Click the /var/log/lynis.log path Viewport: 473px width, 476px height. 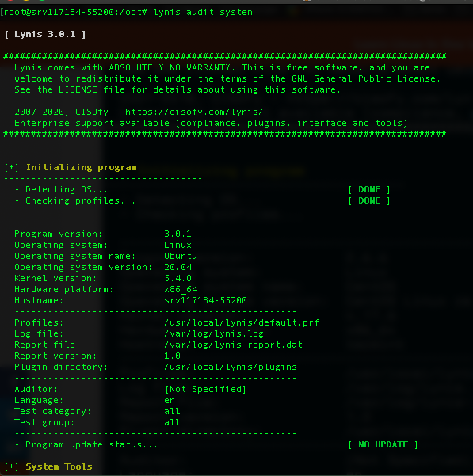tap(213, 333)
